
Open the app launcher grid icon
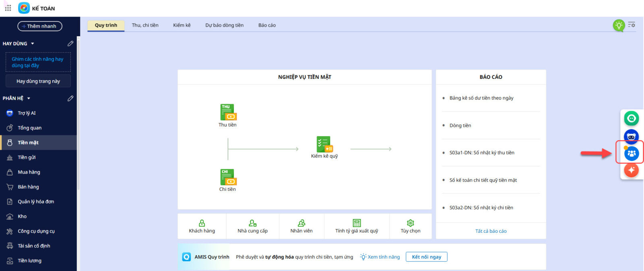click(8, 8)
